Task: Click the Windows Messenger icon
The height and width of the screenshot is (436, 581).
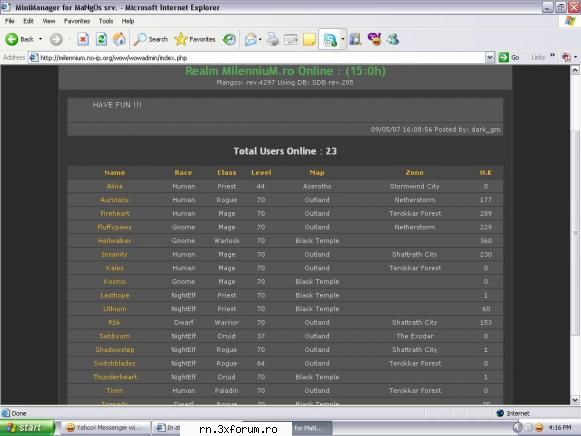Action: 393,39
